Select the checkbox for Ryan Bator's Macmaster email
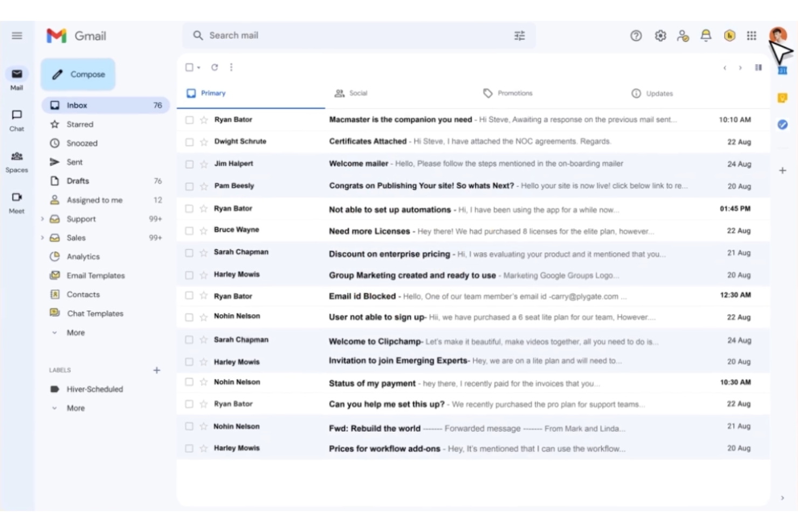The image size is (798, 532). (x=189, y=120)
